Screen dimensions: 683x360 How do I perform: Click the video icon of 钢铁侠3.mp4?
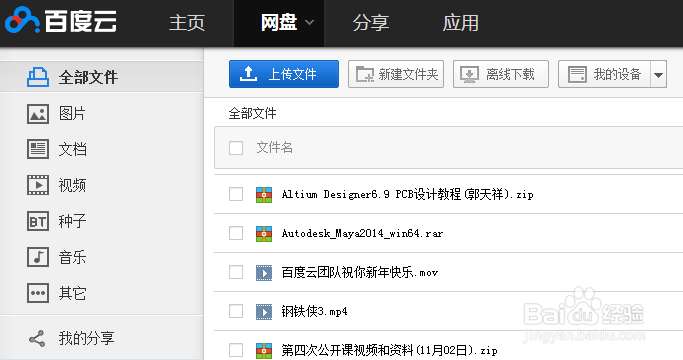[264, 312]
